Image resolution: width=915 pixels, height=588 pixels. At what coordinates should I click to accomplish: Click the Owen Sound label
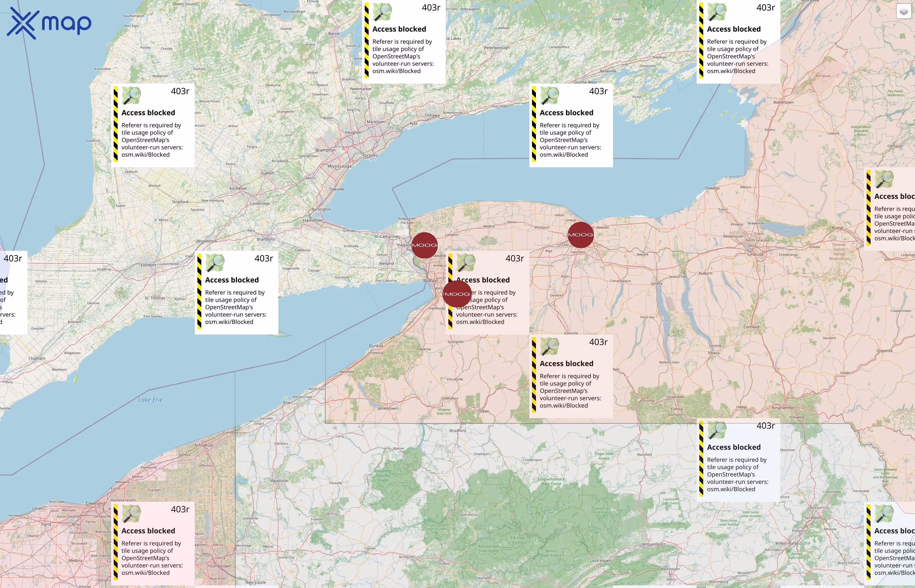tap(184, 4)
